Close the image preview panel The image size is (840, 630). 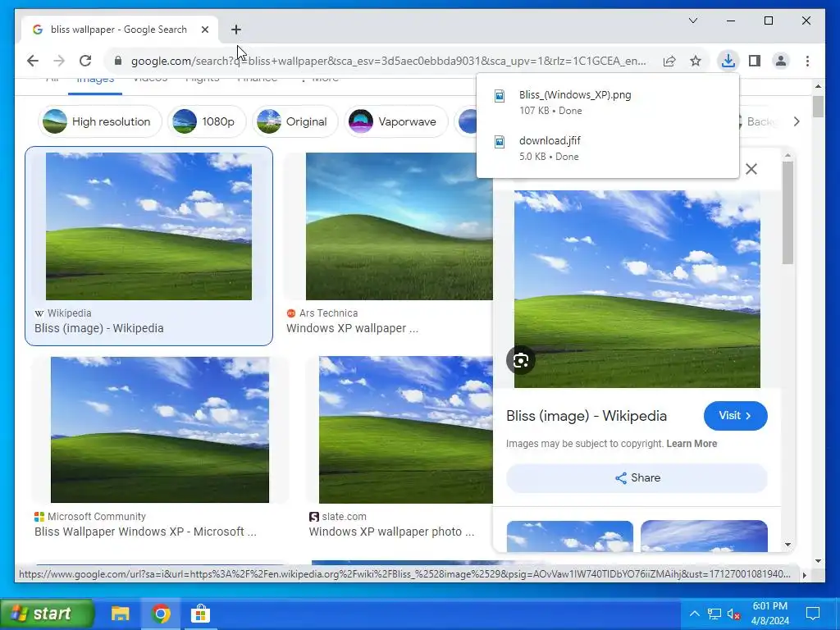[x=751, y=169]
